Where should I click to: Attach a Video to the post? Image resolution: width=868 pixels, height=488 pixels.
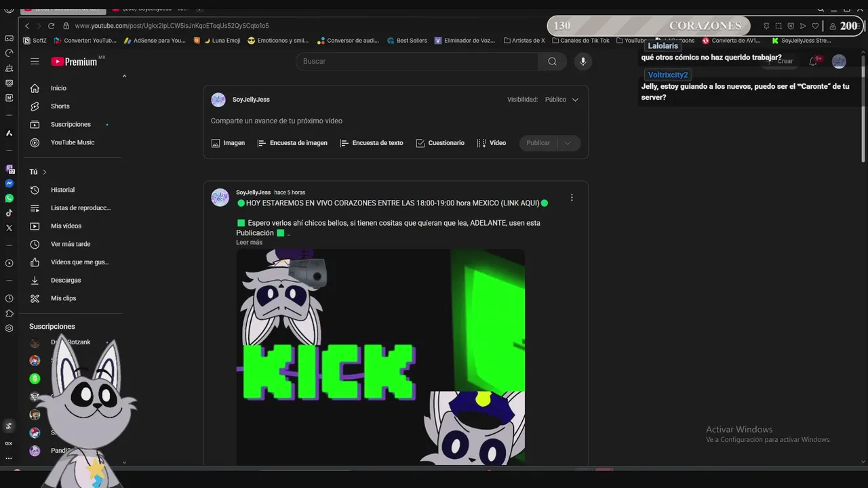click(x=492, y=143)
